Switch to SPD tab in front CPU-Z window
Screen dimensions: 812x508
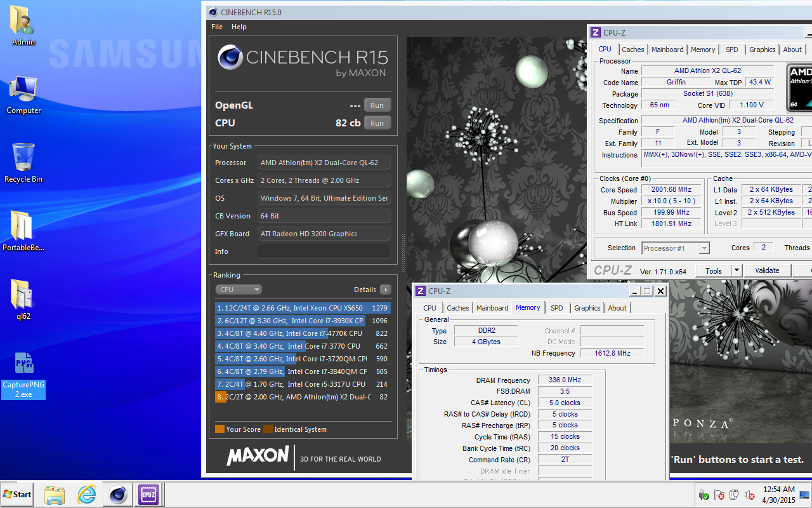(x=556, y=308)
